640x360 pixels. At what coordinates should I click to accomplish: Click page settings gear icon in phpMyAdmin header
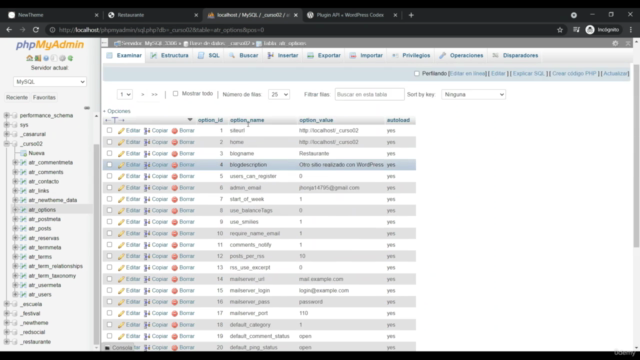[x=615, y=43]
